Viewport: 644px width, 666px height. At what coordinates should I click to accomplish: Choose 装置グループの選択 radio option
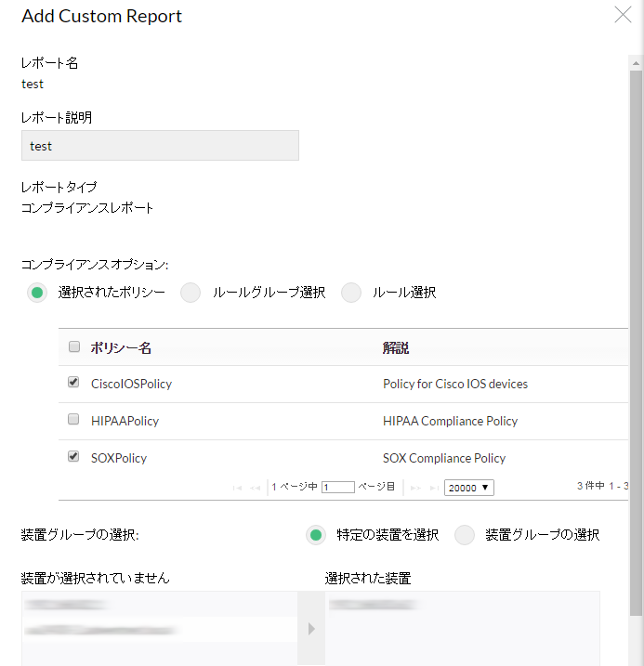click(465, 535)
